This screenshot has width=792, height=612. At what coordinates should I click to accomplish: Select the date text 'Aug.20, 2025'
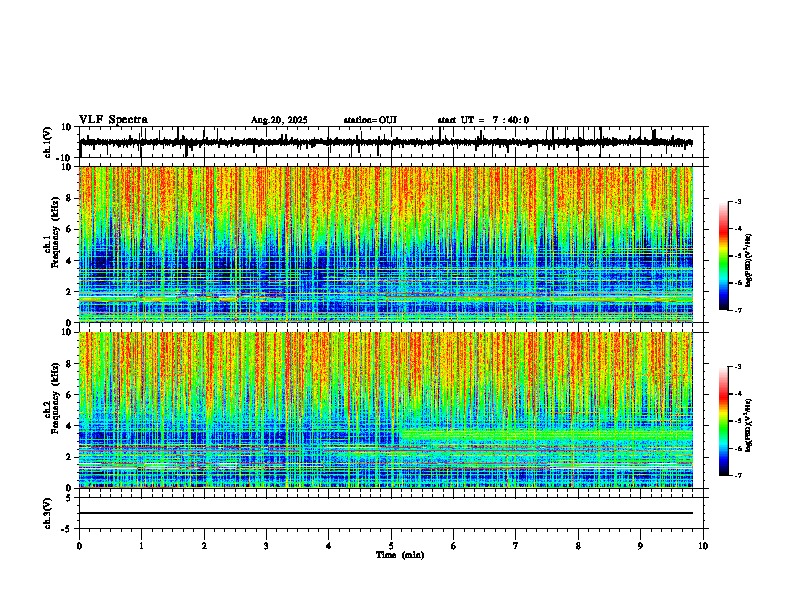point(279,120)
